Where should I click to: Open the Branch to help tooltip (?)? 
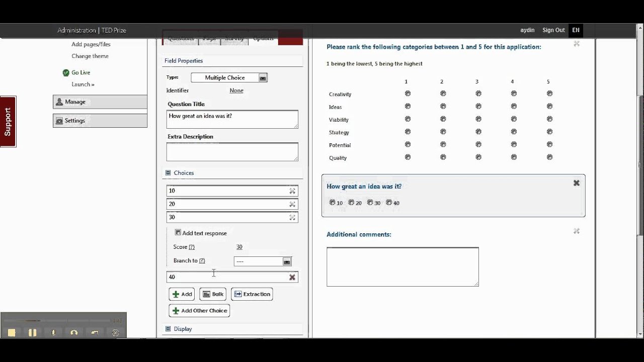pos(202,260)
